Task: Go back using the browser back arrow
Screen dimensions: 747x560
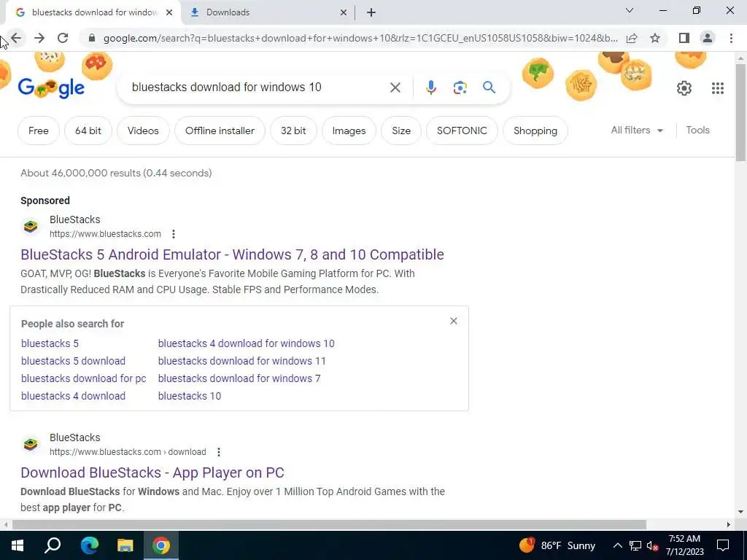Action: pos(16,38)
